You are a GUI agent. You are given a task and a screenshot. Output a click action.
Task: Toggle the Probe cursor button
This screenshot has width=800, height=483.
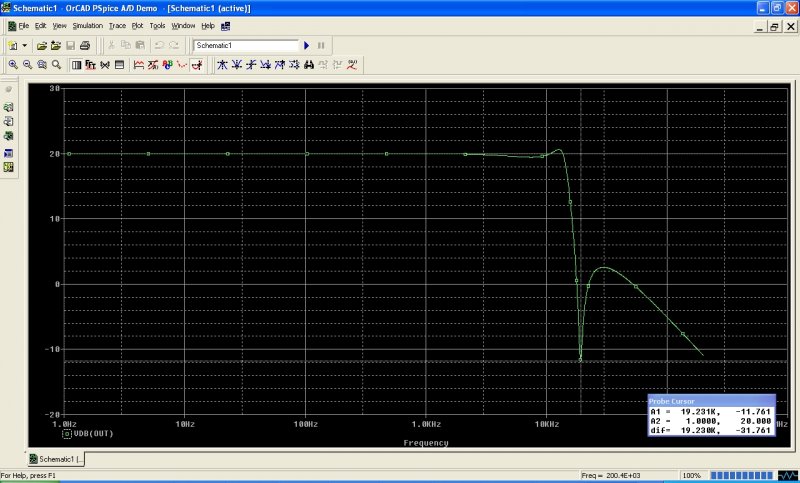(x=196, y=65)
